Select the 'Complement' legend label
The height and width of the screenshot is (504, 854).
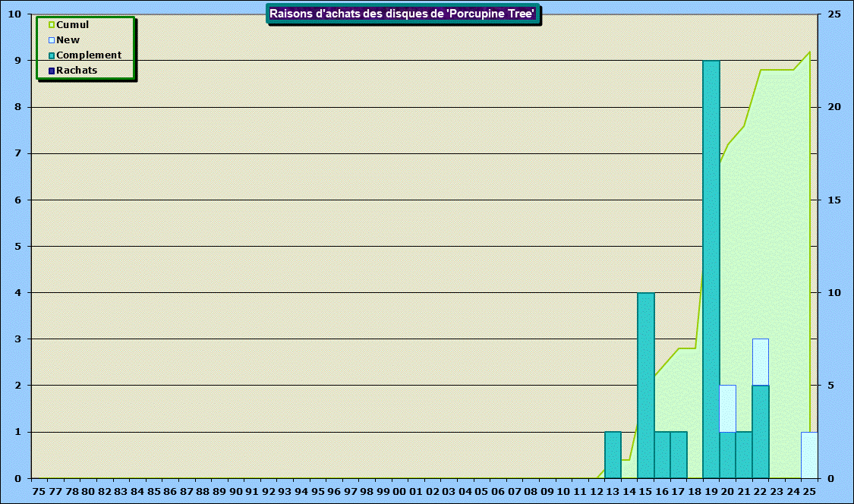(x=89, y=55)
